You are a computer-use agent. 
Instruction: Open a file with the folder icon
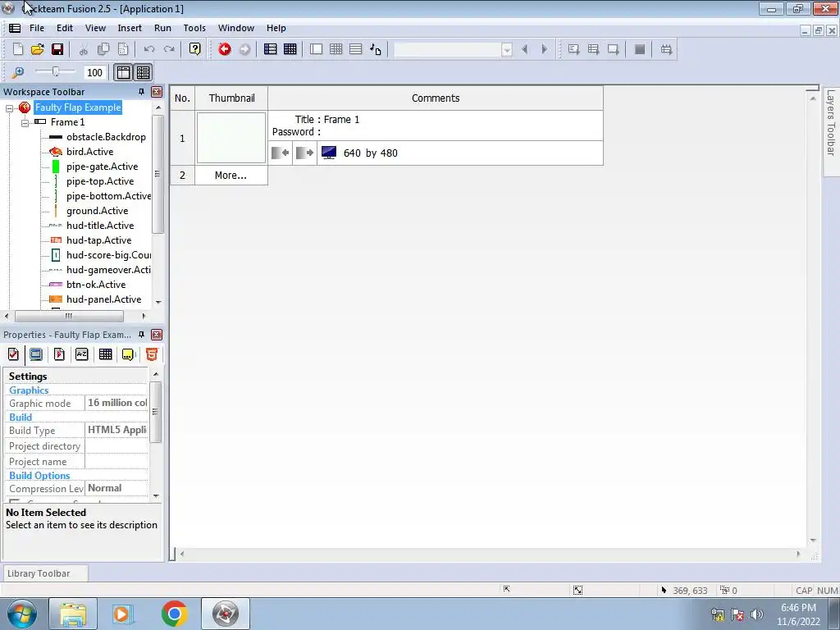(x=38, y=49)
